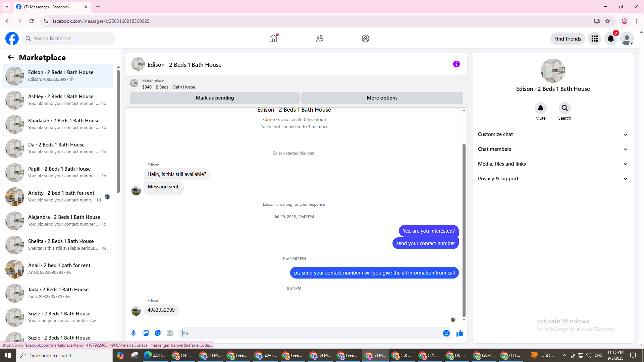Expand the Customize chat section

point(553,134)
